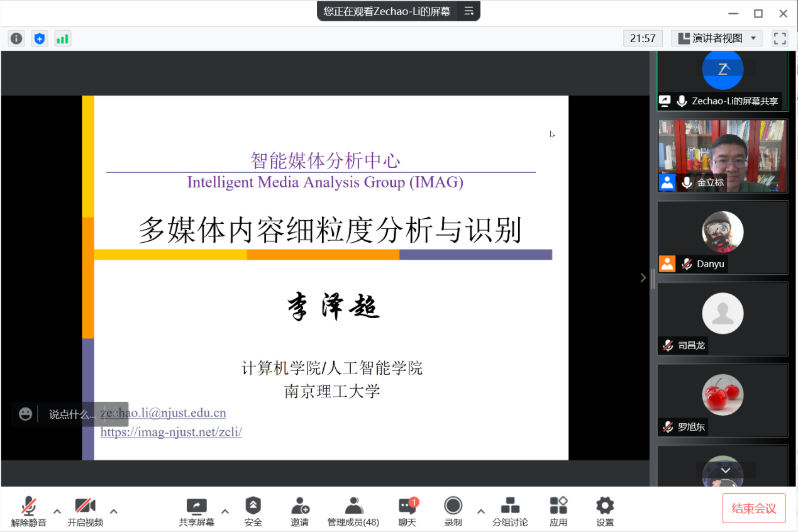Turn on video (开启视频)
The height and width of the screenshot is (532, 798).
85,511
